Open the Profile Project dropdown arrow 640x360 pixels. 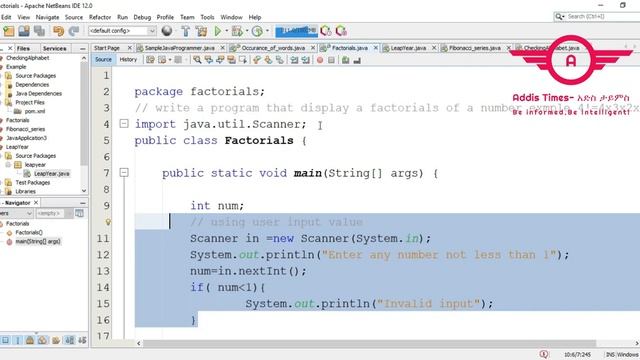pyautogui.click(x=267, y=31)
